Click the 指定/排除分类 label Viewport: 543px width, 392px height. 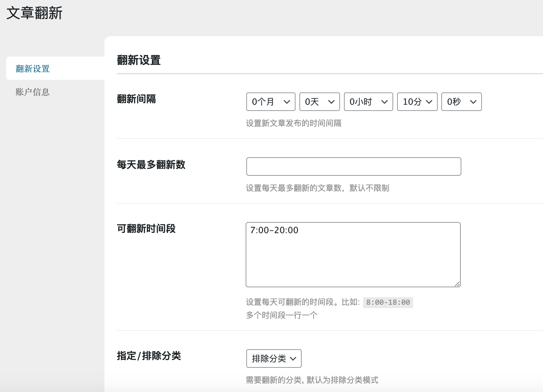[148, 356]
